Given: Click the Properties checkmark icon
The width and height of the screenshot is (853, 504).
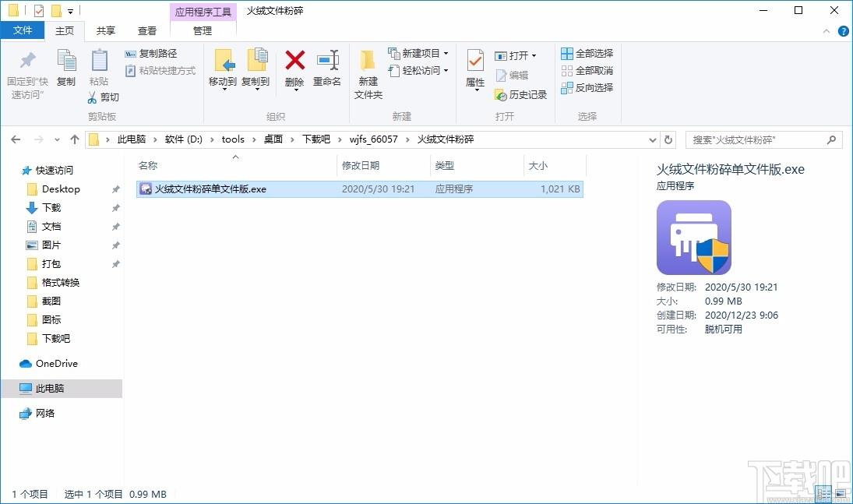Looking at the screenshot, I should (x=475, y=61).
